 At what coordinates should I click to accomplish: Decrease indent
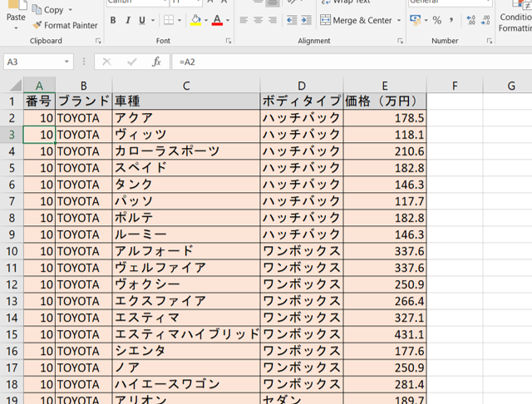pos(292,20)
